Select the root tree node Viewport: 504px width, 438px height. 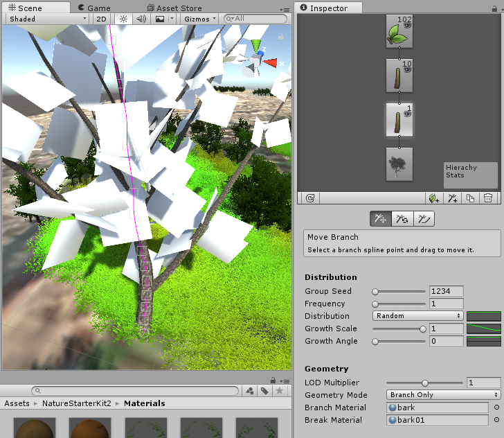tap(399, 164)
